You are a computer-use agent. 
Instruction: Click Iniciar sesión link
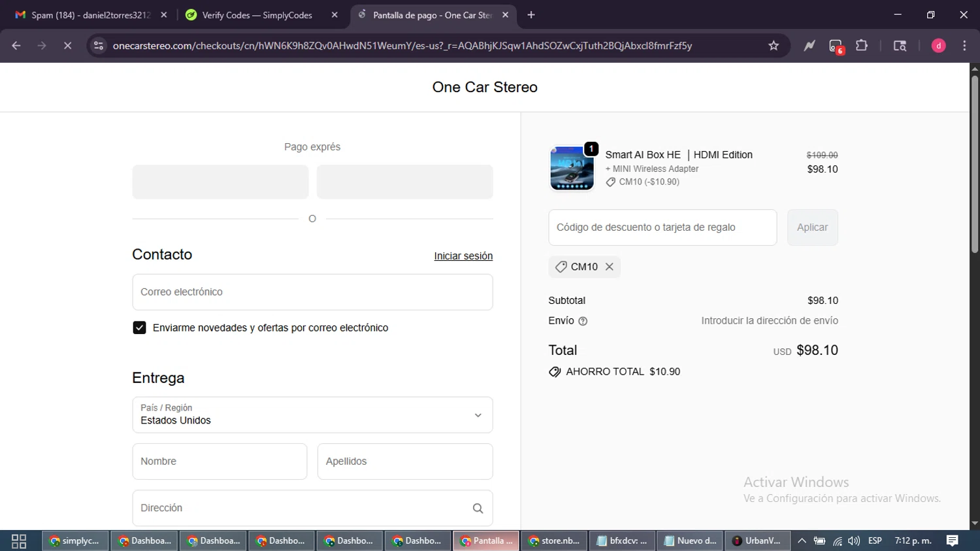coord(463,256)
